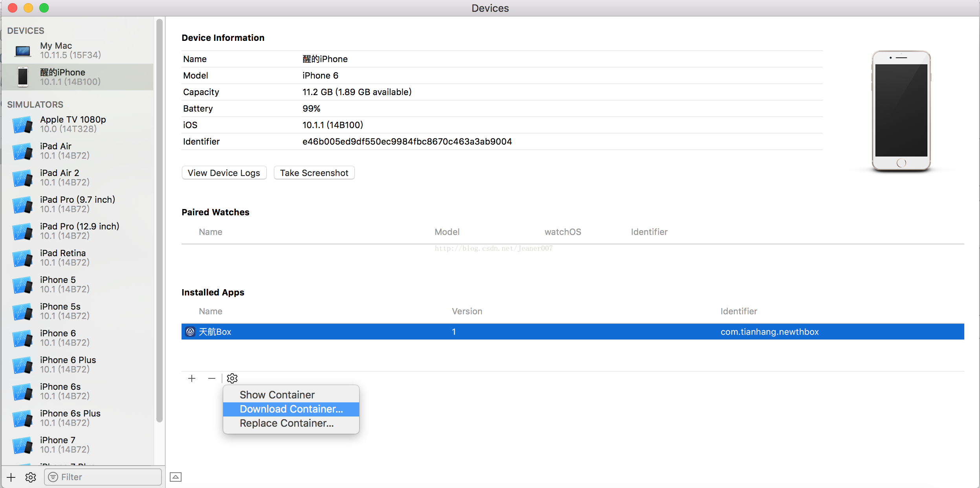Click Installed Apps Identifier column header

(738, 311)
